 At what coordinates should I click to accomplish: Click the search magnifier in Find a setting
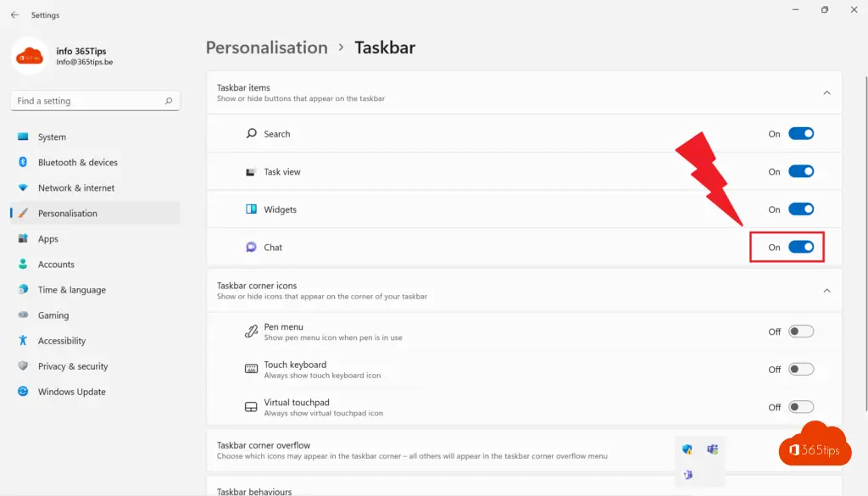pyautogui.click(x=170, y=101)
